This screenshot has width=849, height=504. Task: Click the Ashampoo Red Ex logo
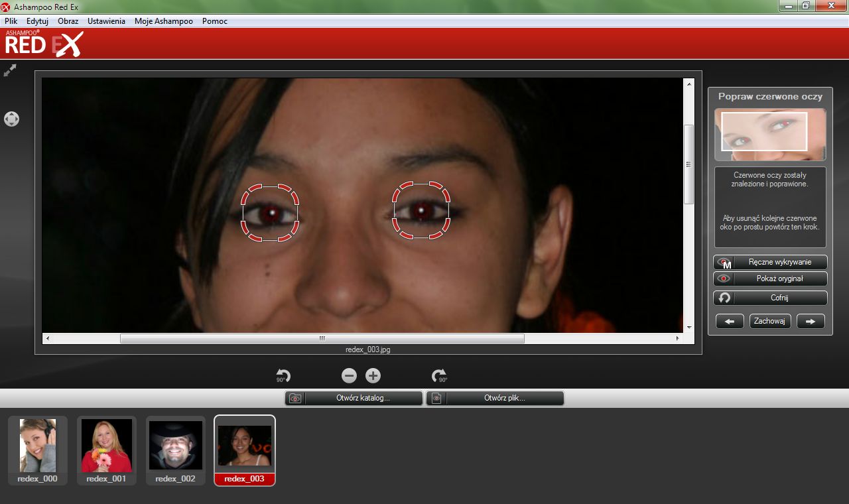44,44
